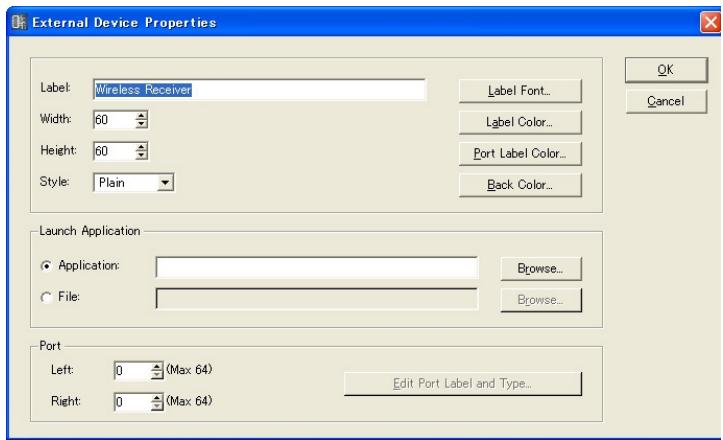
Task: Click the Max 64 text beside Right
Action: [x=190, y=401]
